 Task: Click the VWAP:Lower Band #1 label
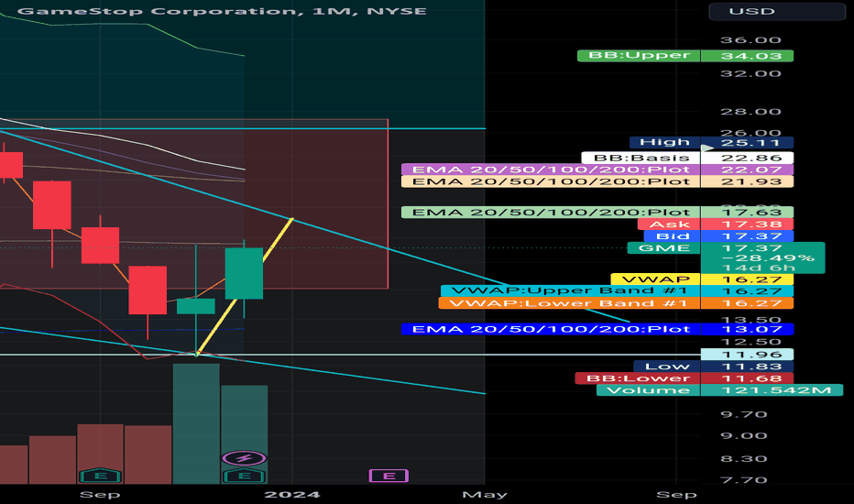[616, 303]
